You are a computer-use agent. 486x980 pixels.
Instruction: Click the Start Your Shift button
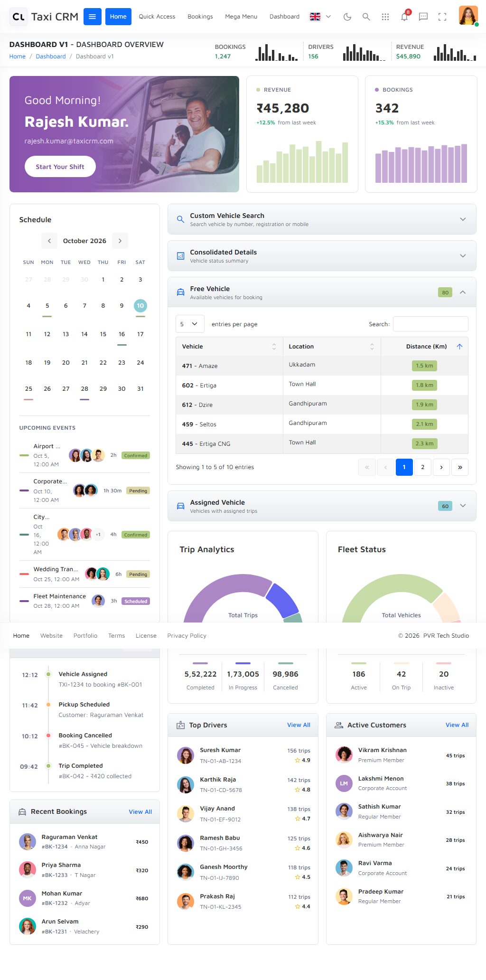coord(60,167)
